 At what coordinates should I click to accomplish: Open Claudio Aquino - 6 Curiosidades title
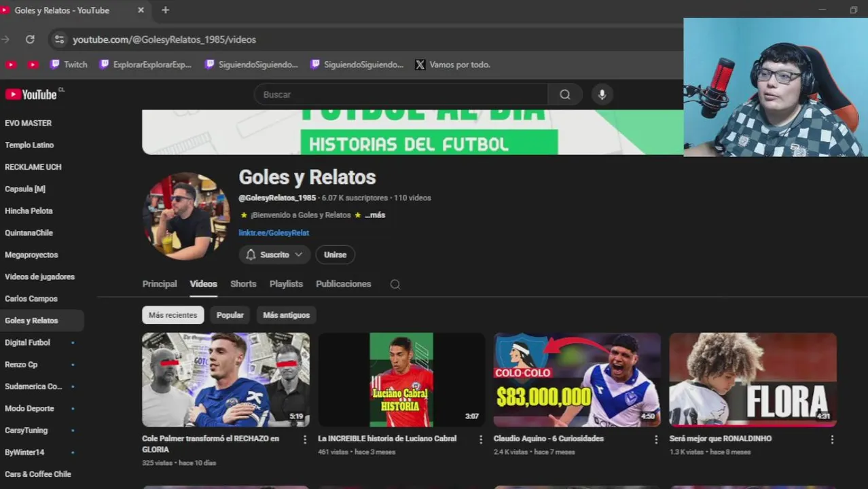[x=549, y=439]
